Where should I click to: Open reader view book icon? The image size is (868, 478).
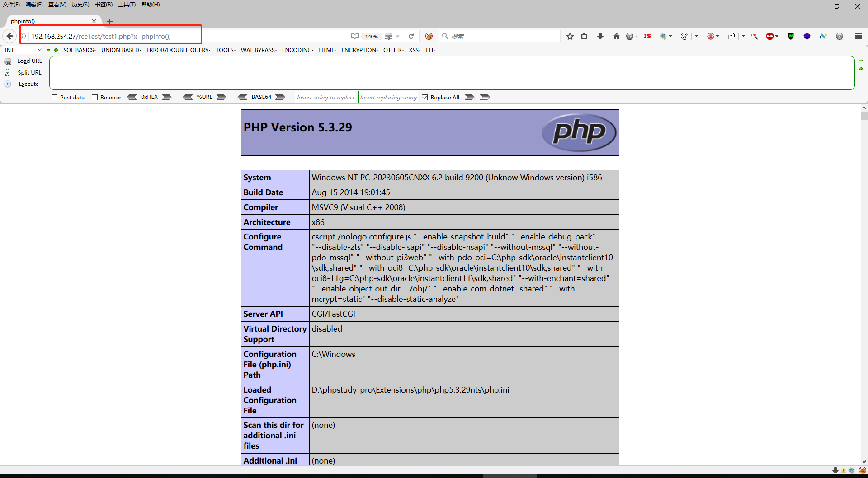355,36
